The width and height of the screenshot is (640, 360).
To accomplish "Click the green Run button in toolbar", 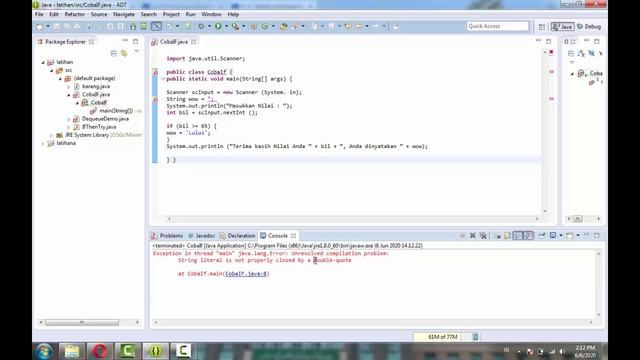I will point(218,27).
